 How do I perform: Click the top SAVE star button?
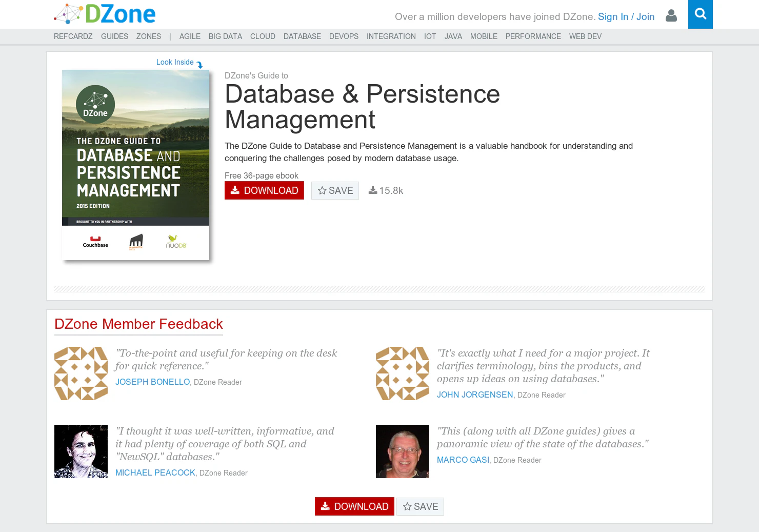click(x=335, y=190)
